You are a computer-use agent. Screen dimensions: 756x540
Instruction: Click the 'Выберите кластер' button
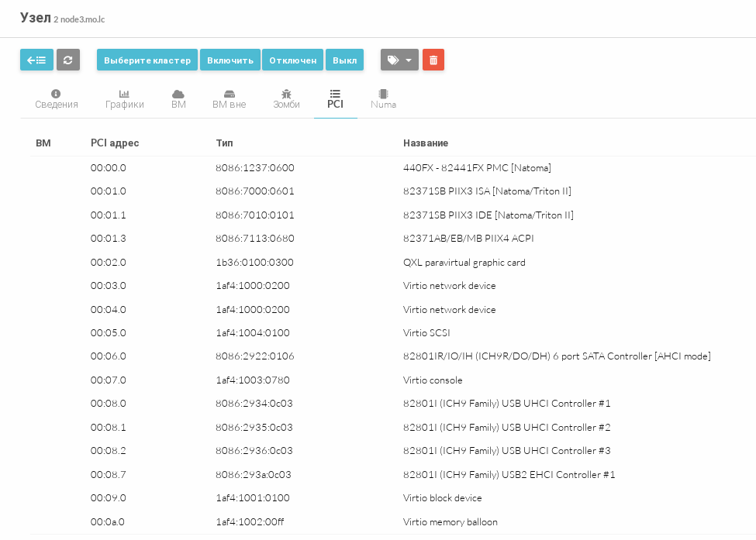147,60
